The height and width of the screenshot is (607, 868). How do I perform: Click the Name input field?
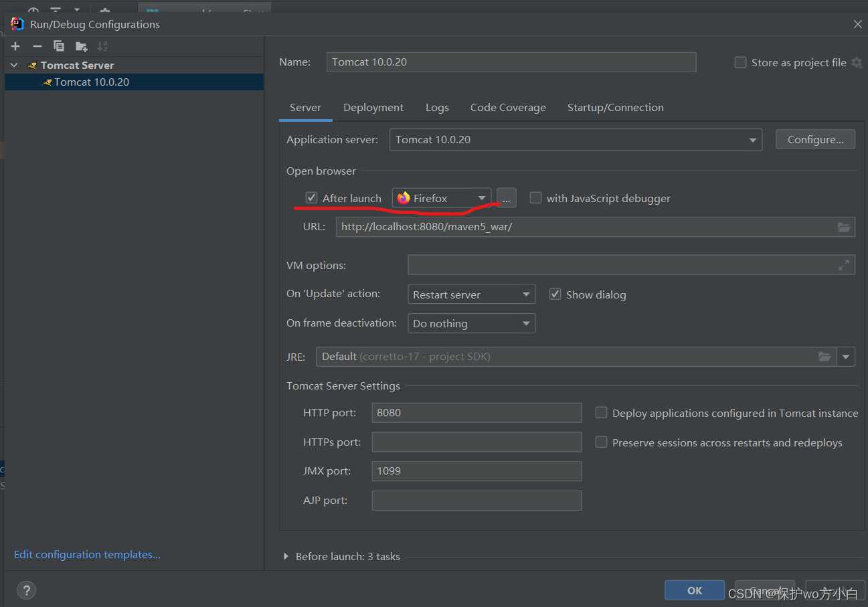(511, 62)
